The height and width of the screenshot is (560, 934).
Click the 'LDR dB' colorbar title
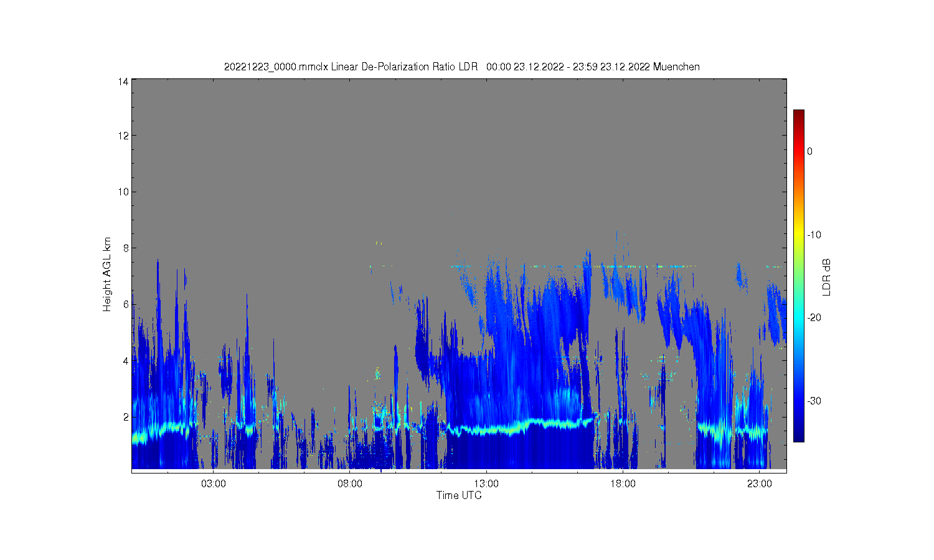(x=827, y=277)
